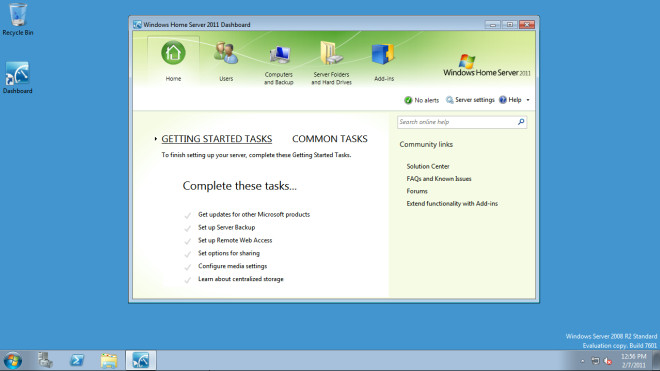Open the clock showing 12:56 PM
Viewport: 660px width, 371px height.
pos(633,361)
